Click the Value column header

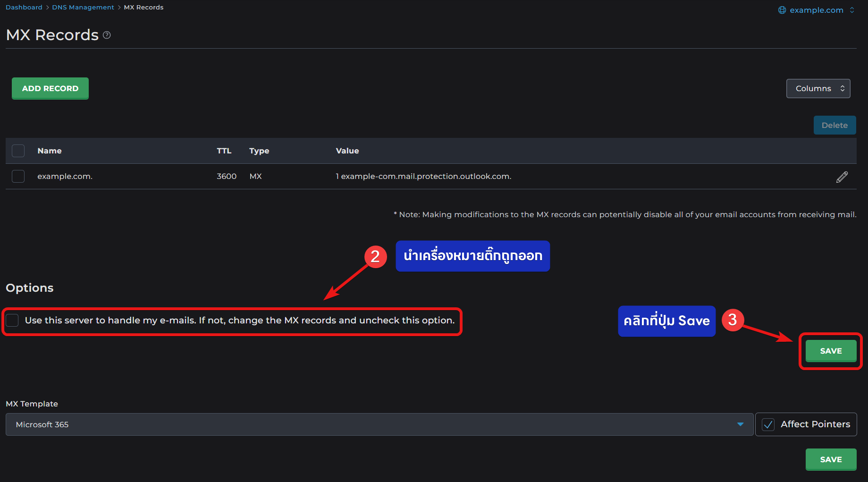(347, 151)
